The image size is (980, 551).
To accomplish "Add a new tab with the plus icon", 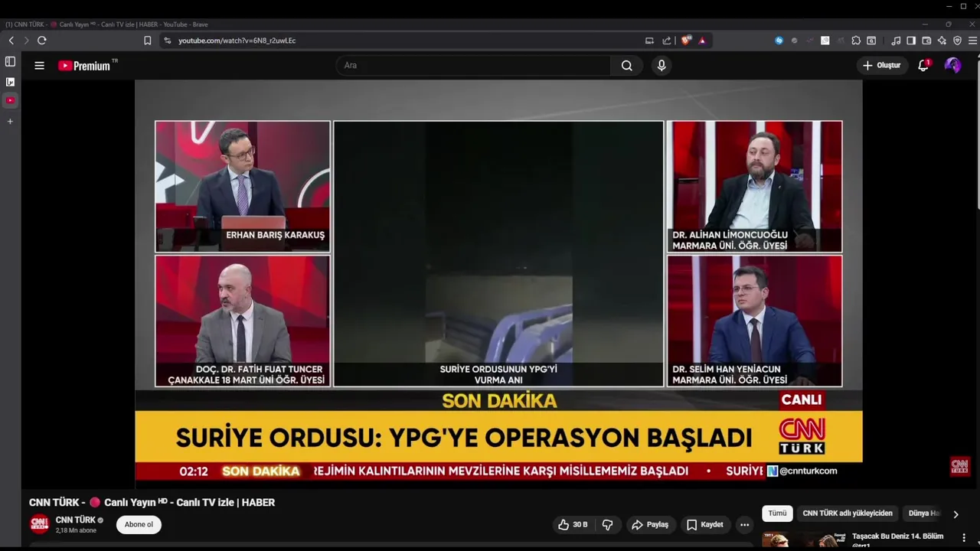I will 10,121.
